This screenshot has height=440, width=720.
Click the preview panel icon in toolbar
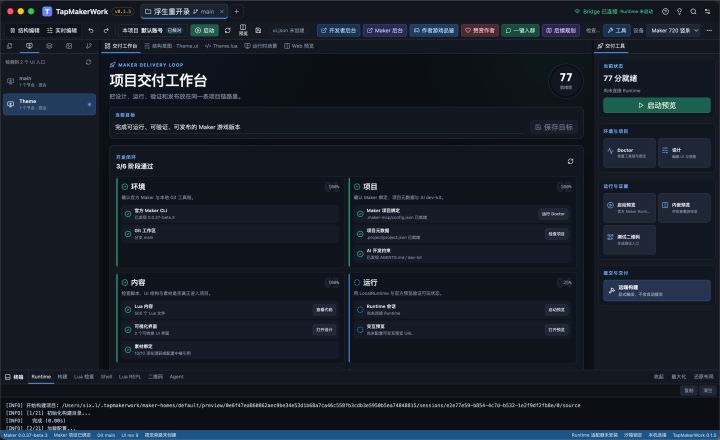(x=243, y=30)
